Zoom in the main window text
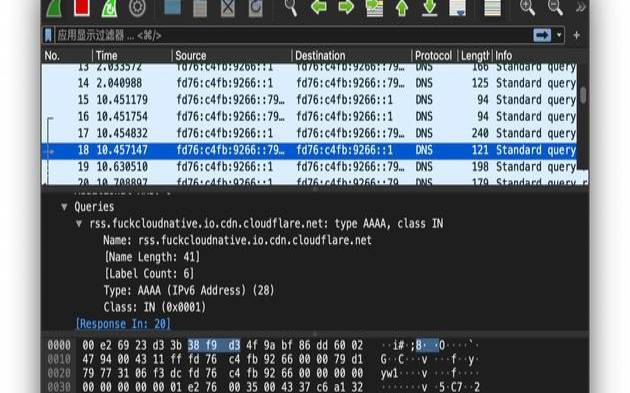This screenshot has width=630, height=393. tap(527, 8)
